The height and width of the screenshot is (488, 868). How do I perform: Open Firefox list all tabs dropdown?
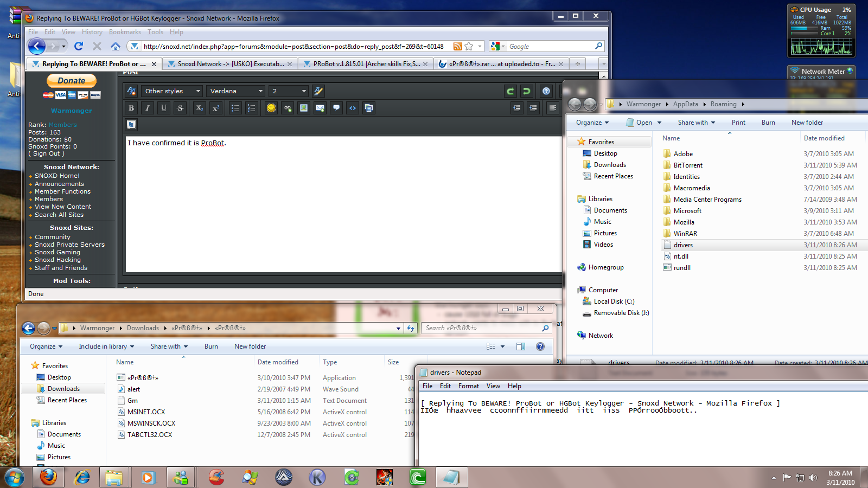(x=603, y=63)
